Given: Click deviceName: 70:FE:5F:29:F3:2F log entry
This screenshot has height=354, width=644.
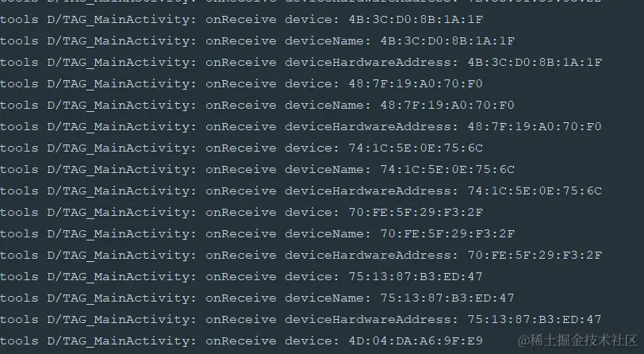Looking at the screenshot, I should 257,233.
